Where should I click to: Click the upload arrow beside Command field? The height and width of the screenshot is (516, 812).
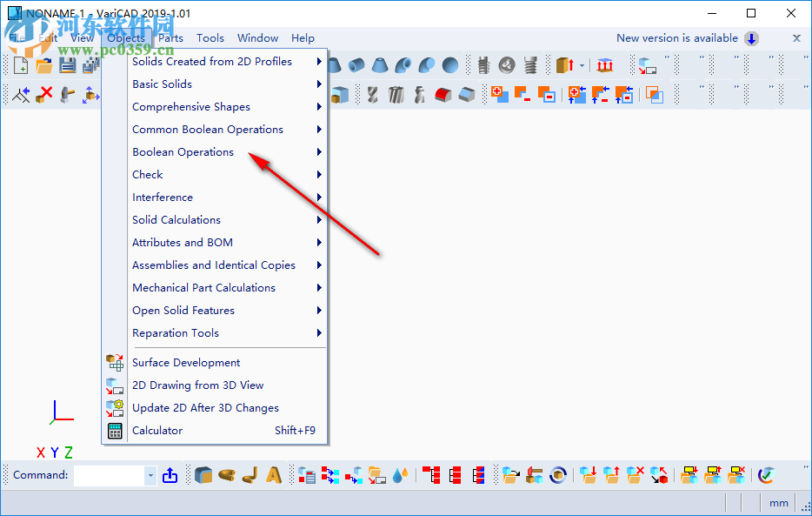point(170,475)
